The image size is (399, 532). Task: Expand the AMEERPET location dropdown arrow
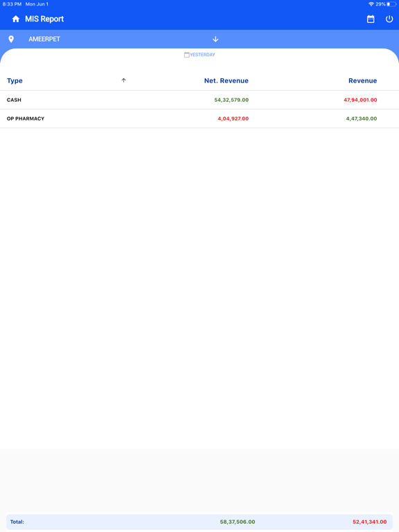[x=215, y=39]
